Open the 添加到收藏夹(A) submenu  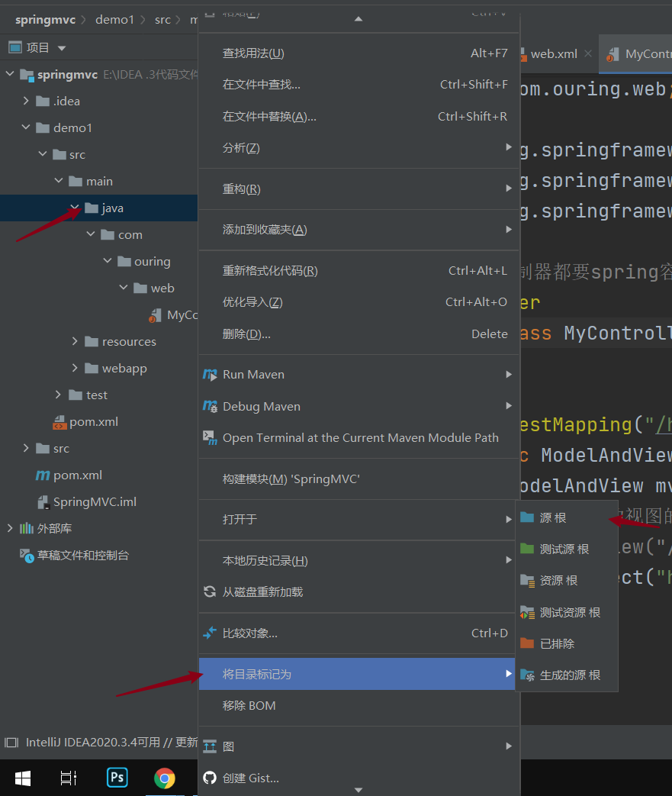pyautogui.click(x=359, y=230)
